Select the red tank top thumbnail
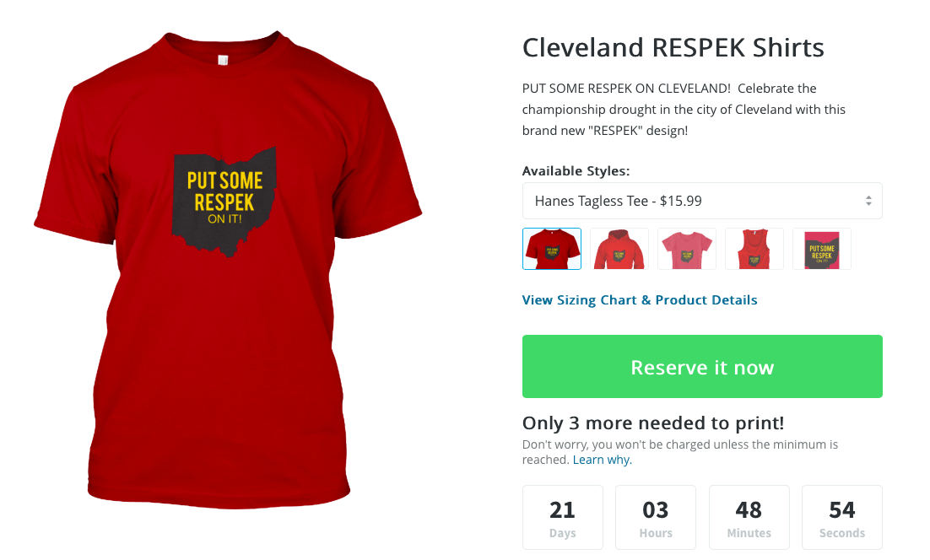930x560 pixels. click(754, 249)
